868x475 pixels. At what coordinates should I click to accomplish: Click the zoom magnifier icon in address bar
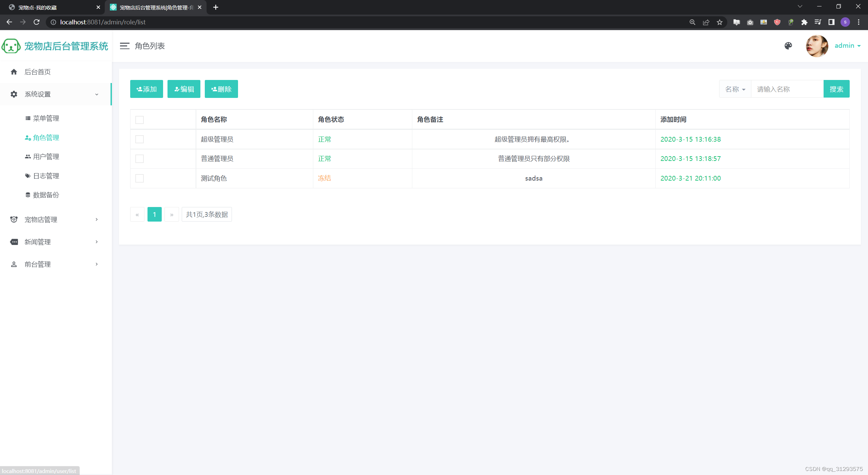[x=692, y=22]
